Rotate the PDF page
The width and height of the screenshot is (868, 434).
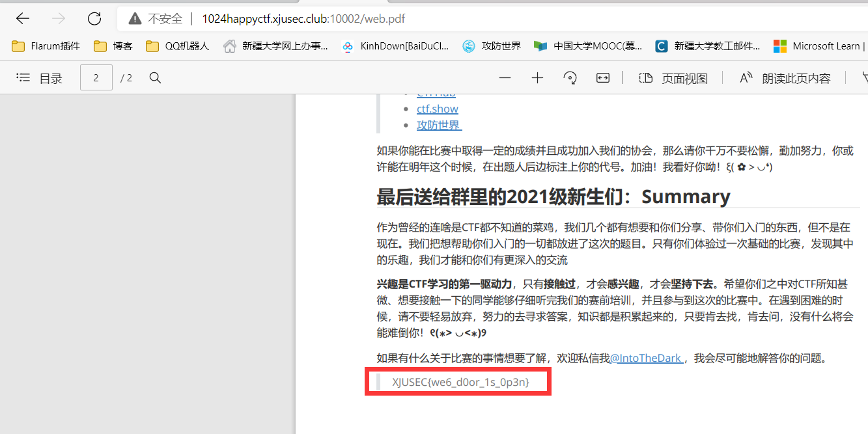[570, 78]
